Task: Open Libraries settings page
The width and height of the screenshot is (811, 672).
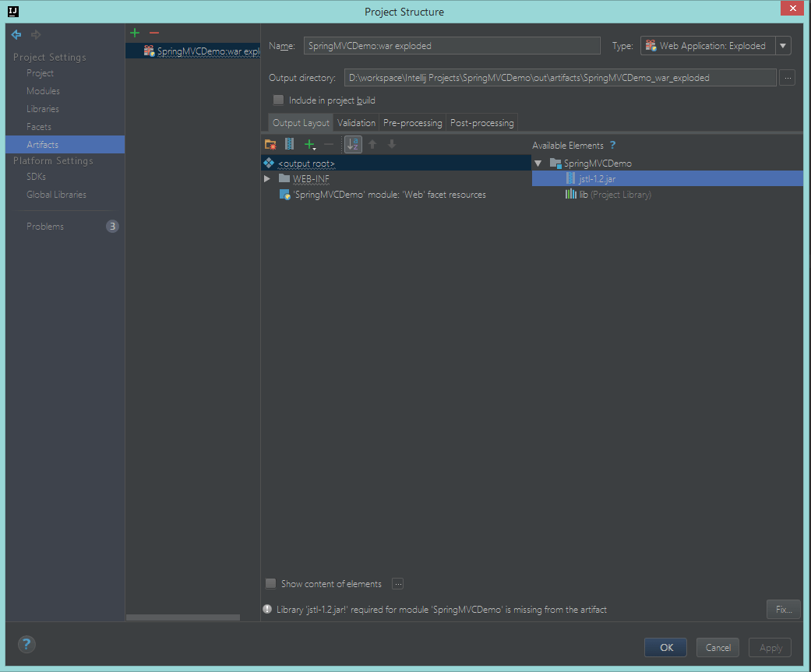Action: pyautogui.click(x=43, y=109)
